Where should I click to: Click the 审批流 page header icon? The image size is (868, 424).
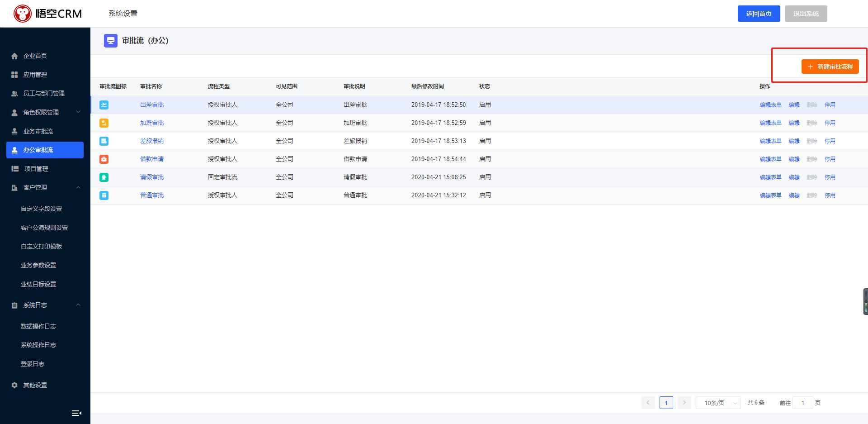click(x=111, y=41)
